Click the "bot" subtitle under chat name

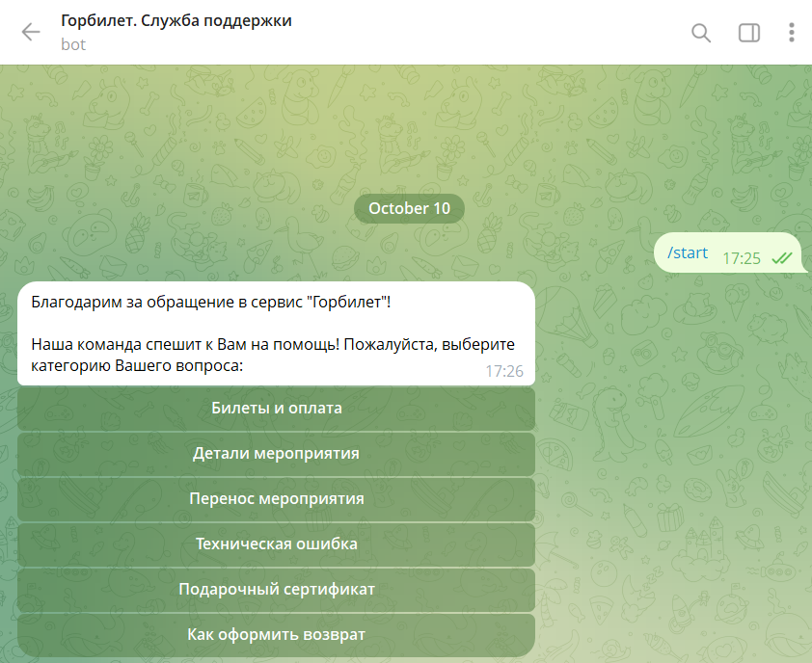(x=73, y=44)
